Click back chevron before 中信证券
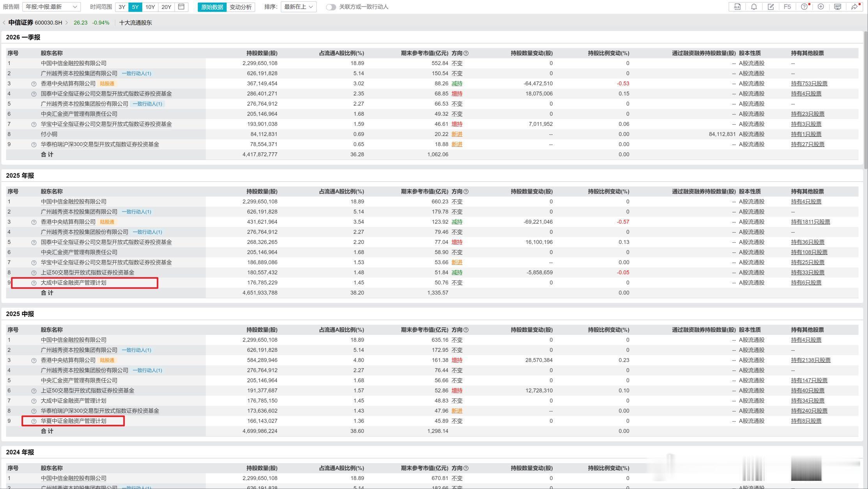Image resolution: width=868 pixels, height=489 pixels. 4,23
